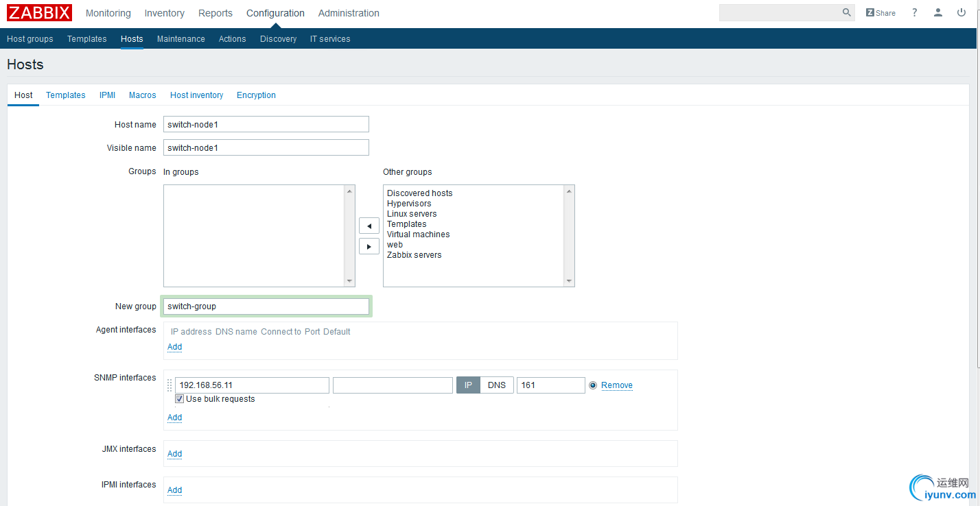
Task: Switch to the IPMI tab
Action: 107,95
